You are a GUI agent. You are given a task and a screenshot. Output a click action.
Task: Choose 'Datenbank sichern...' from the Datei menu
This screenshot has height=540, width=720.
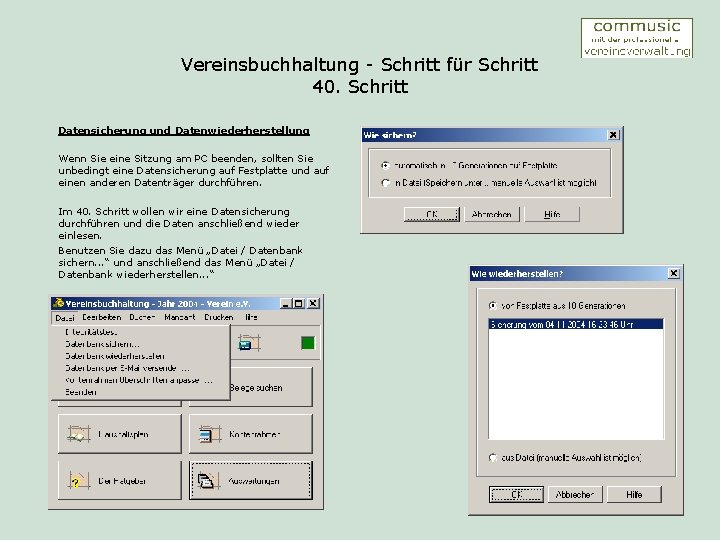(x=102, y=344)
